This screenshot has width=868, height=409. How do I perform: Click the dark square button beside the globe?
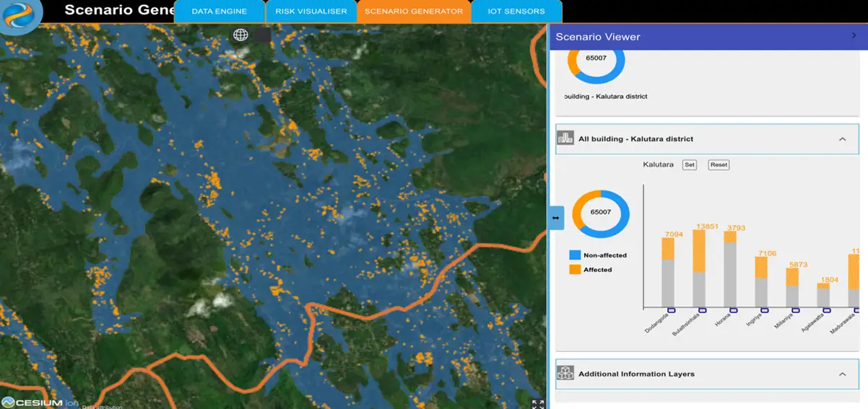click(262, 35)
